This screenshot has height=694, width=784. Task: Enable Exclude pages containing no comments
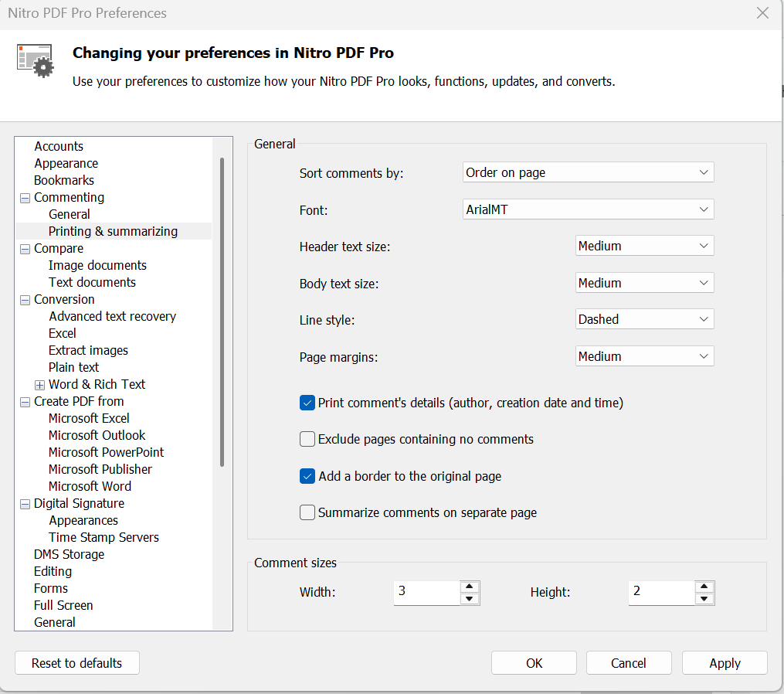click(x=307, y=439)
